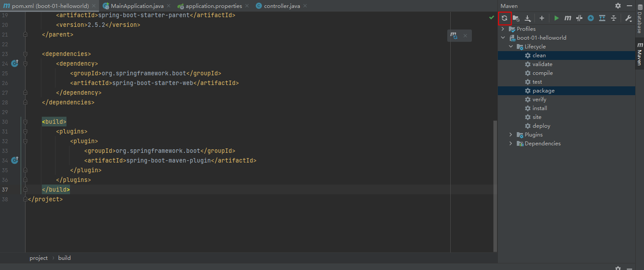Click Reload All Maven Projects icon
This screenshot has width=644, height=270.
[x=504, y=18]
